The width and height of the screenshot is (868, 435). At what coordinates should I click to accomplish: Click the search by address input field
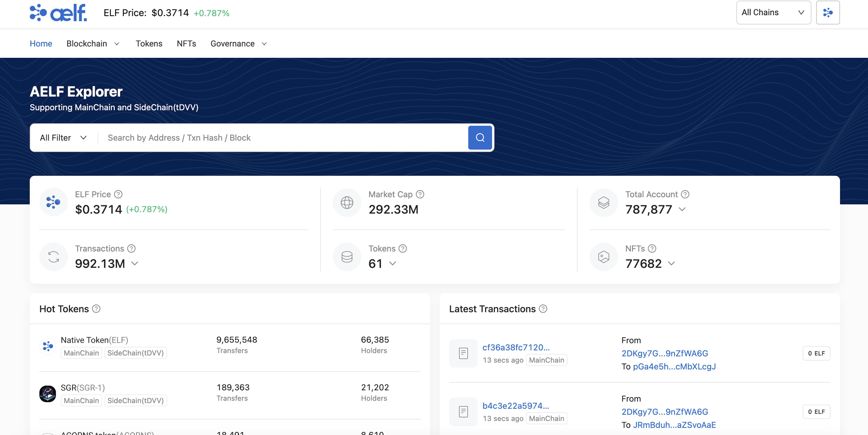click(x=283, y=138)
